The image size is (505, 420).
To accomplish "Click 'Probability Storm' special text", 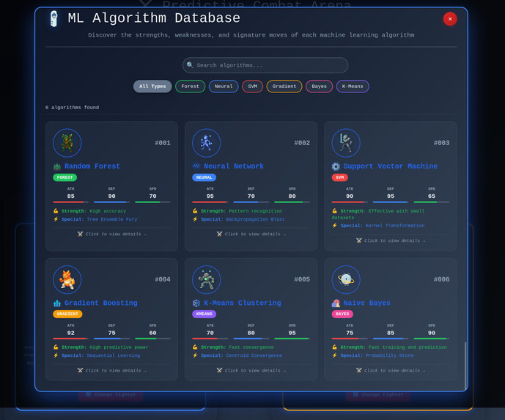I will pos(389,355).
